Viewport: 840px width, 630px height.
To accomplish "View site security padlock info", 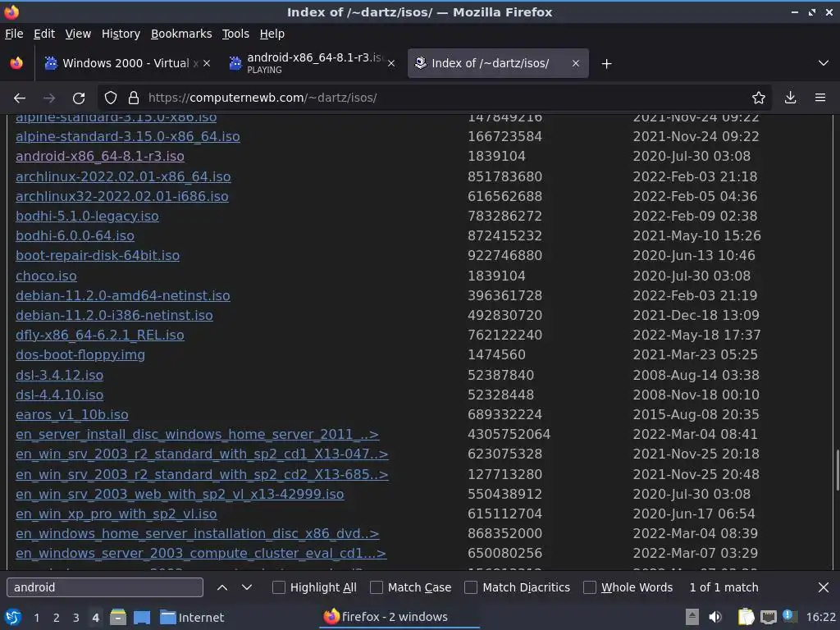I will [x=134, y=98].
